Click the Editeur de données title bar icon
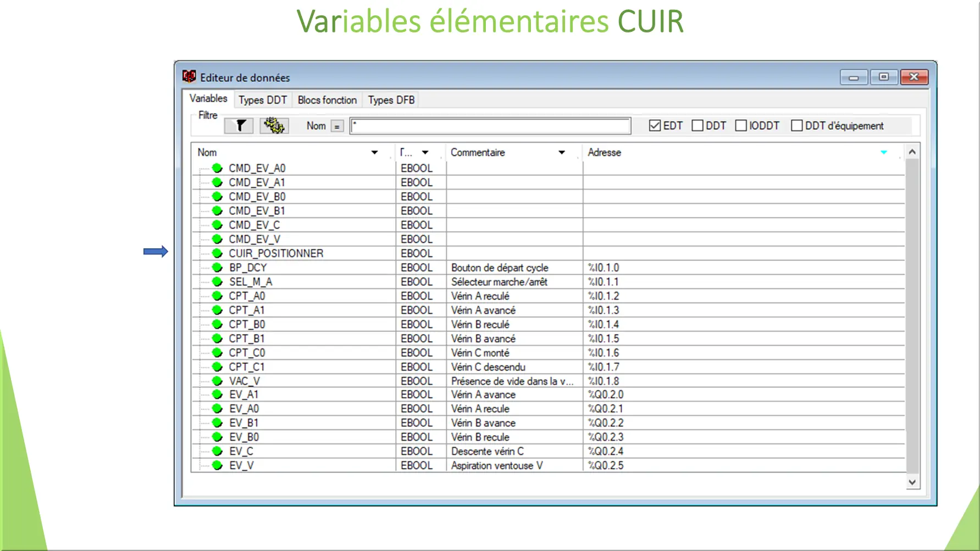Screen dimensions: 980x551 (x=189, y=77)
